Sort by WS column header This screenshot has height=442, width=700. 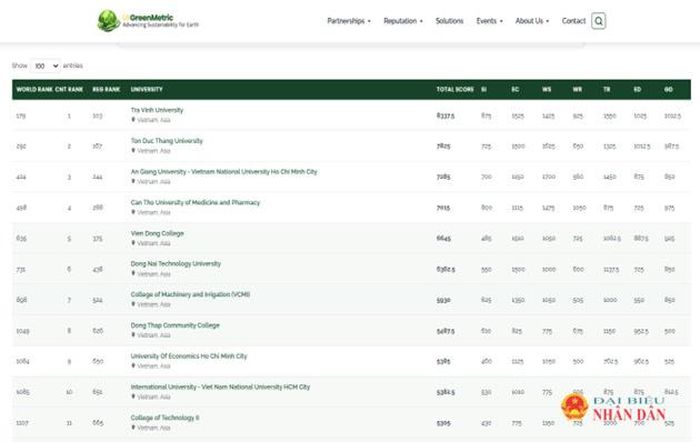[546, 89]
